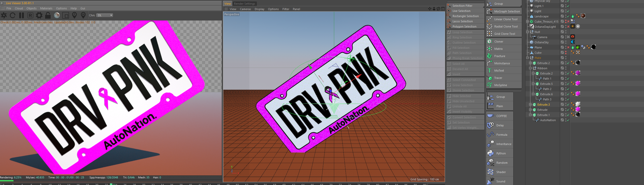Click the viewport rotate camera icon

click(438, 9)
